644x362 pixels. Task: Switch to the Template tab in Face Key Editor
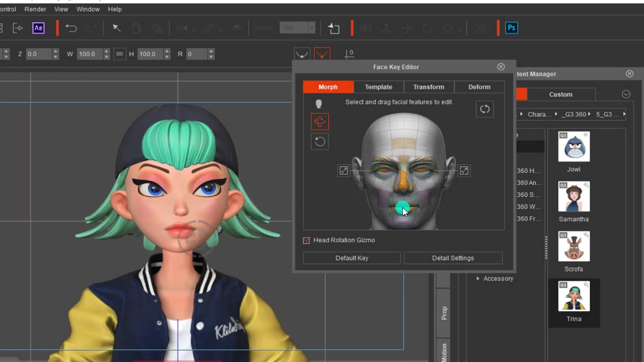tap(378, 87)
